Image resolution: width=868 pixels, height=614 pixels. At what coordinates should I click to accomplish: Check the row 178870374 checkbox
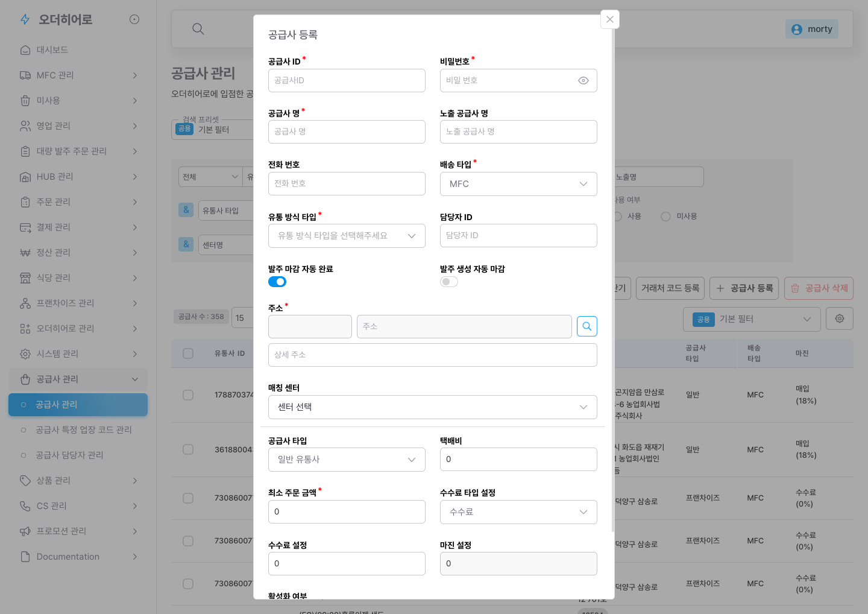188,395
